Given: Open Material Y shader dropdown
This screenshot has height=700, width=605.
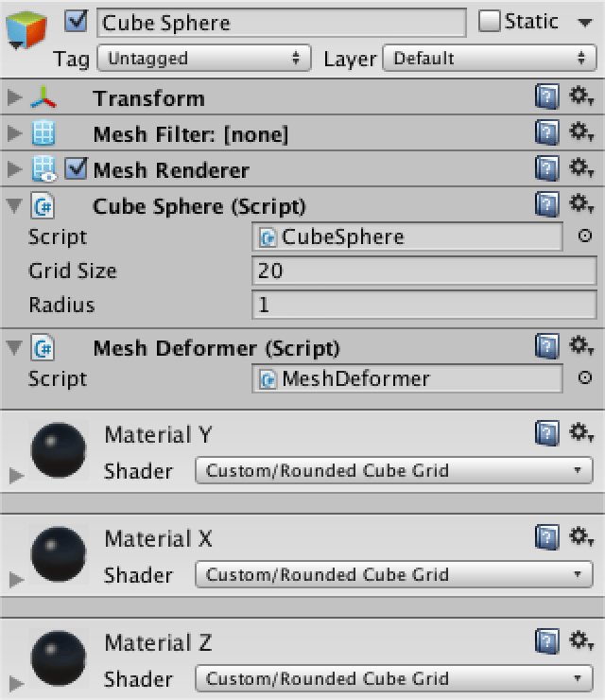Looking at the screenshot, I should [394, 470].
